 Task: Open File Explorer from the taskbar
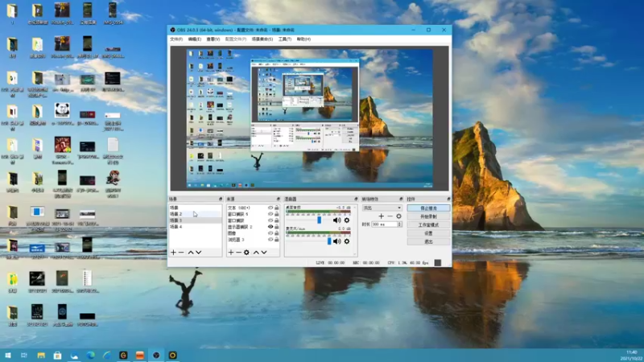tap(41, 356)
